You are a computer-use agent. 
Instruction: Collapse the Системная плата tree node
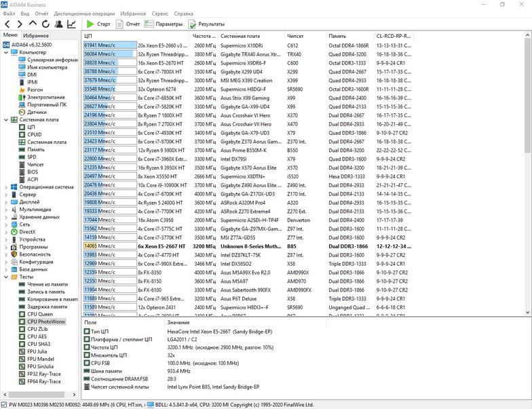[5, 119]
